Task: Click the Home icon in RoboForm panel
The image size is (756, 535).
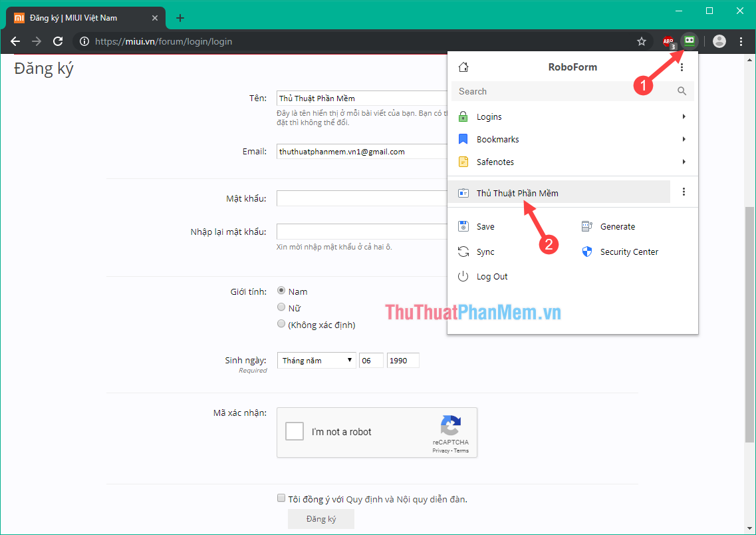Action: coord(463,67)
